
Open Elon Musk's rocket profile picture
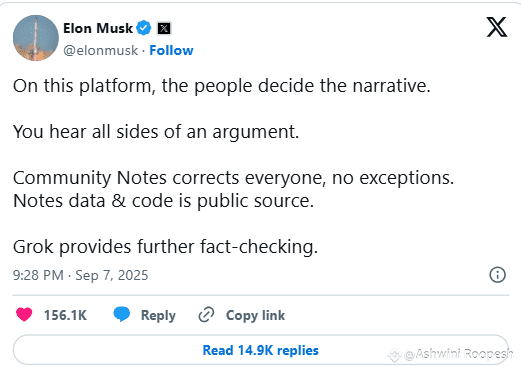(36, 38)
